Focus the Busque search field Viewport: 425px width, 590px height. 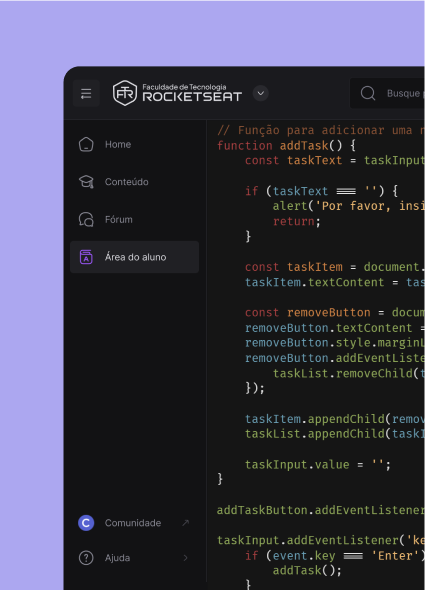point(387,93)
